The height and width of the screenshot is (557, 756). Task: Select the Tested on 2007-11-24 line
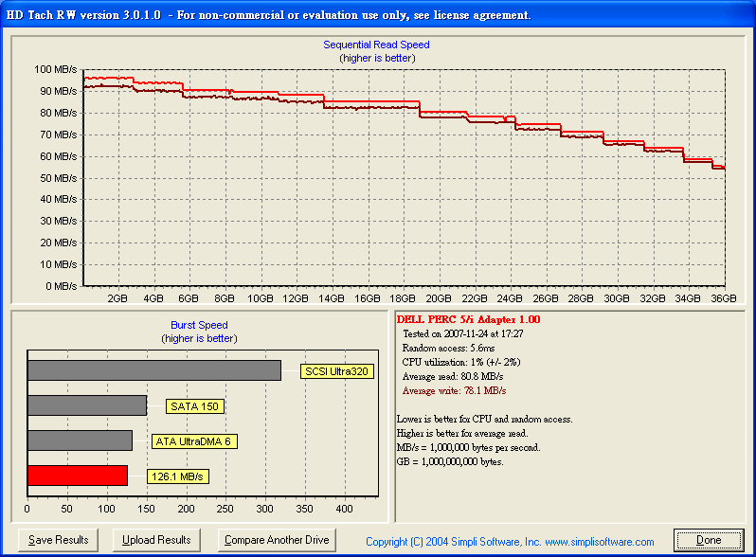coord(463,333)
